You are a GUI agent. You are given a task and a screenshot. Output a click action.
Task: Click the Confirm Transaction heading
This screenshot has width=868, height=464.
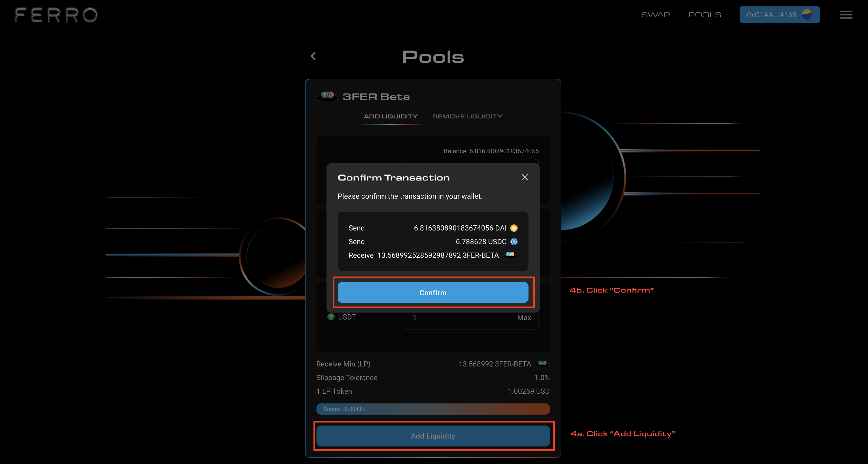click(x=393, y=177)
